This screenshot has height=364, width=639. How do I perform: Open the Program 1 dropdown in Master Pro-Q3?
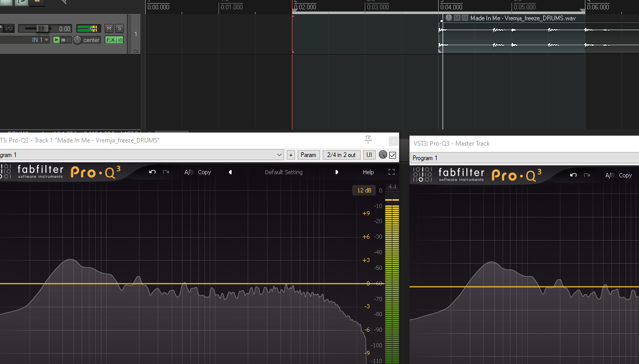[525, 158]
